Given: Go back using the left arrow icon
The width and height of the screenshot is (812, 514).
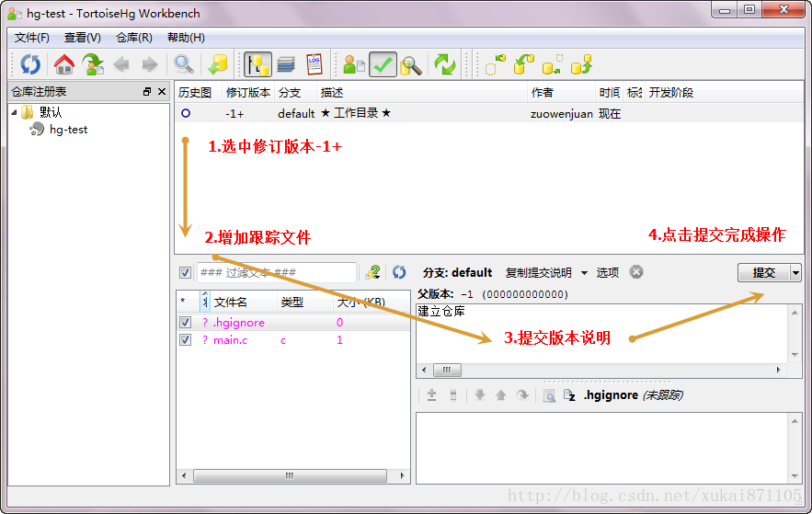Looking at the screenshot, I should [121, 64].
